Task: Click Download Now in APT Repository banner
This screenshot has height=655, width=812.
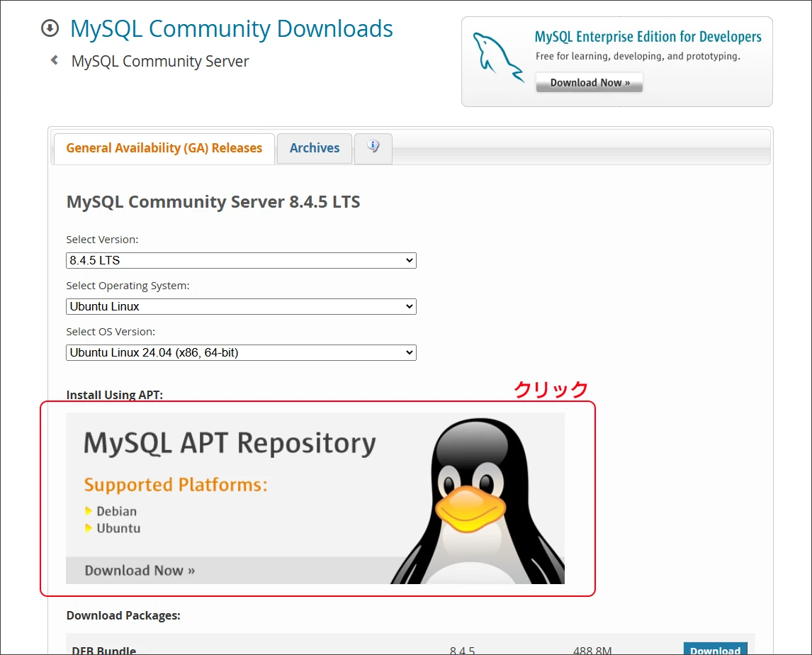Action: pyautogui.click(x=140, y=571)
